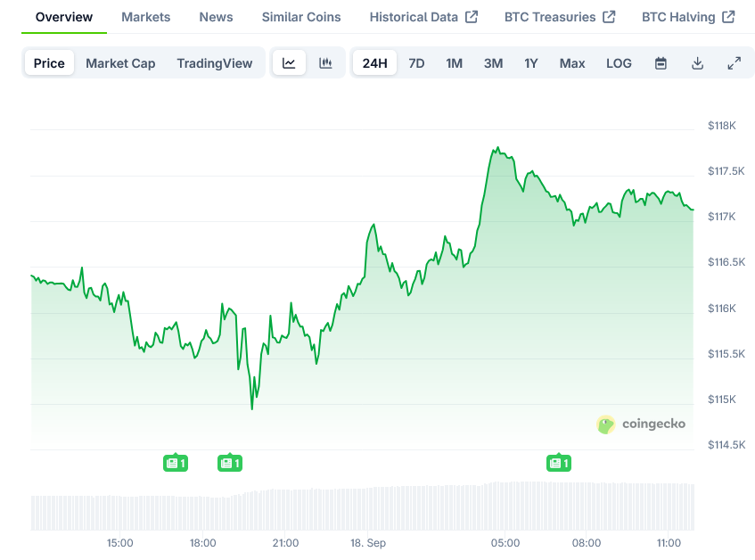Set chart range to 1M
This screenshot has height=560, width=755.
click(x=454, y=63)
